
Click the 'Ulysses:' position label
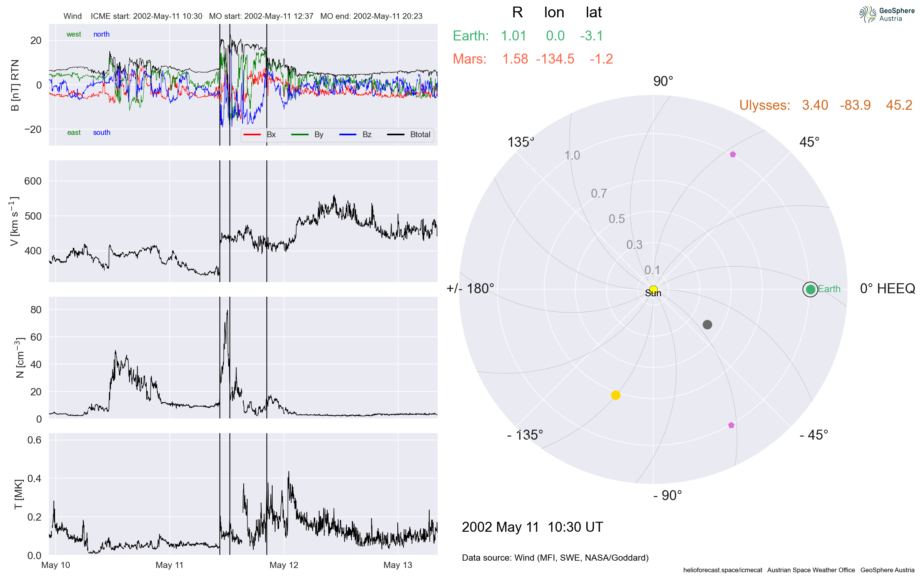tap(765, 105)
